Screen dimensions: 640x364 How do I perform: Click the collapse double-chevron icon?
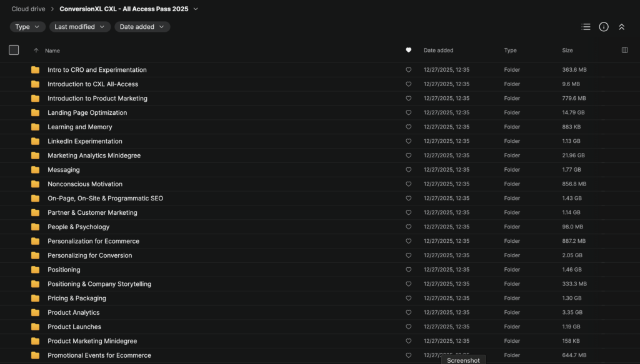[621, 27]
